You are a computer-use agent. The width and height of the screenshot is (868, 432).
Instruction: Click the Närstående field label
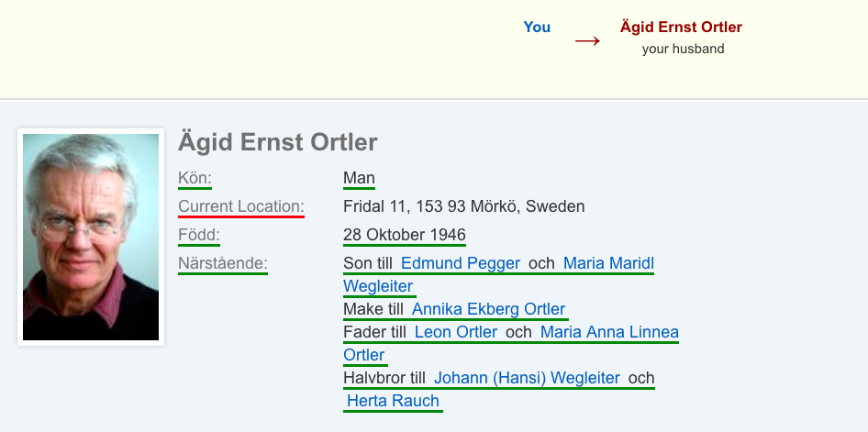(223, 264)
